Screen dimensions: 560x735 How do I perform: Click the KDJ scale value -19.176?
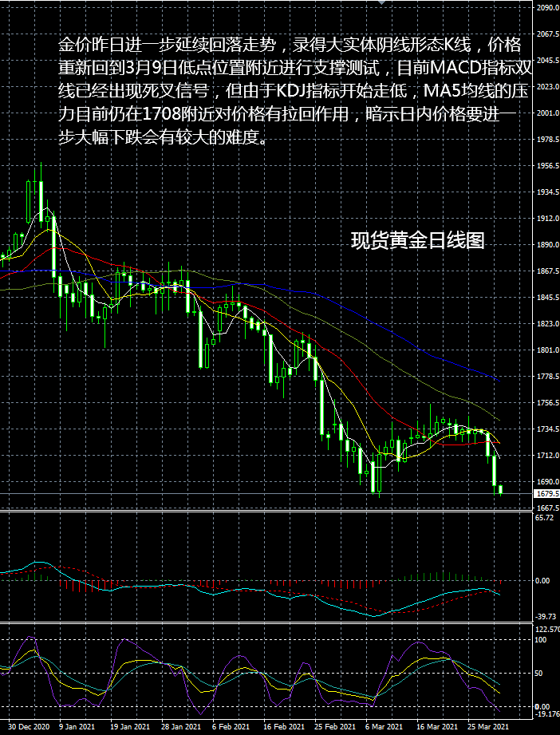click(x=546, y=715)
